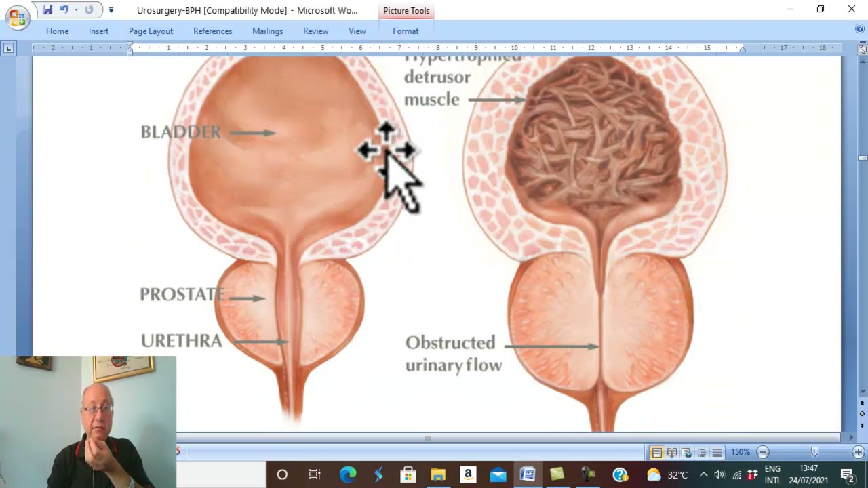868x488 pixels.
Task: Click the vertical scrollbar thumb
Action: click(x=863, y=158)
